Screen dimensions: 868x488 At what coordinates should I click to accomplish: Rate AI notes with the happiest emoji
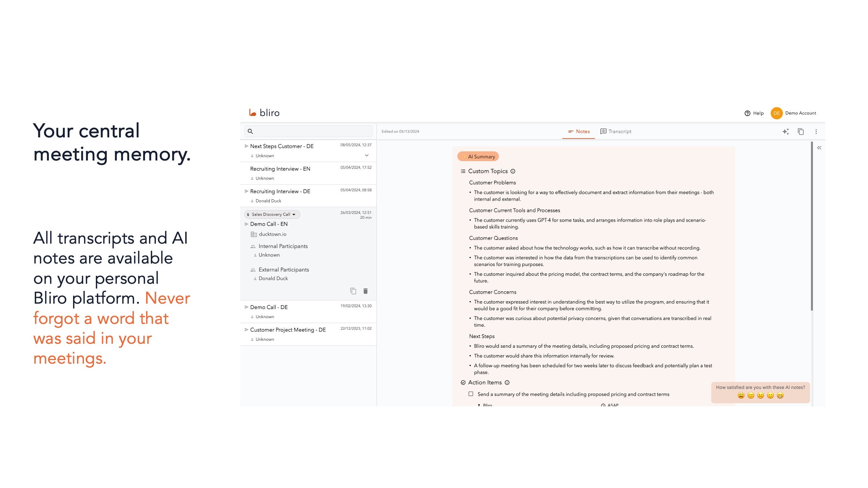(780, 395)
